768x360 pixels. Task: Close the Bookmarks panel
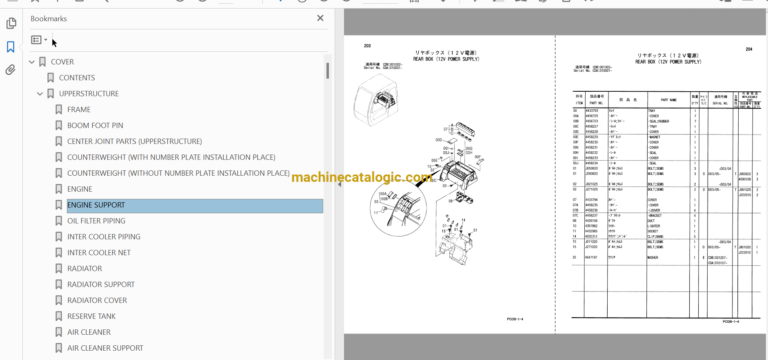[x=320, y=18]
